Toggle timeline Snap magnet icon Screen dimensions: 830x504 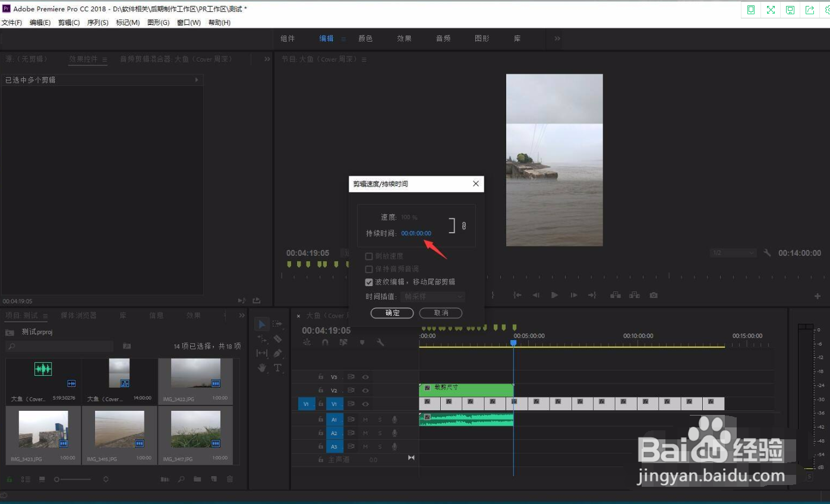click(325, 343)
